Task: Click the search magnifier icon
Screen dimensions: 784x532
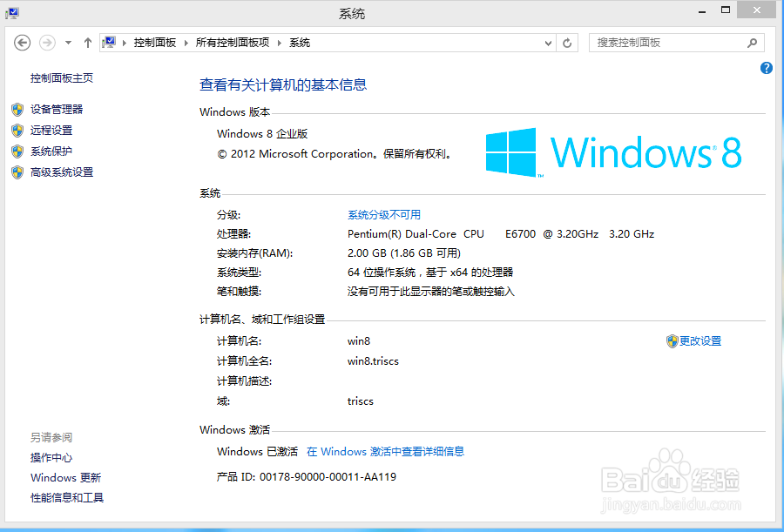Action: click(x=752, y=43)
